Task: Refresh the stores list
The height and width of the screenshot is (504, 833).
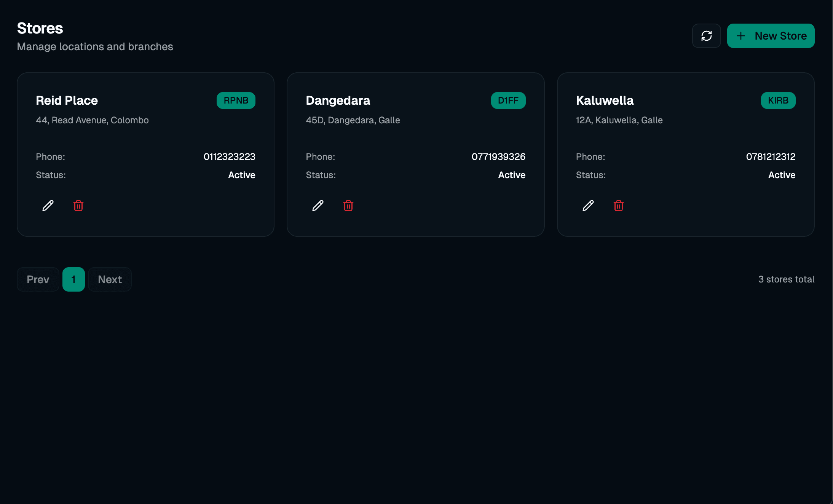Action: click(707, 35)
